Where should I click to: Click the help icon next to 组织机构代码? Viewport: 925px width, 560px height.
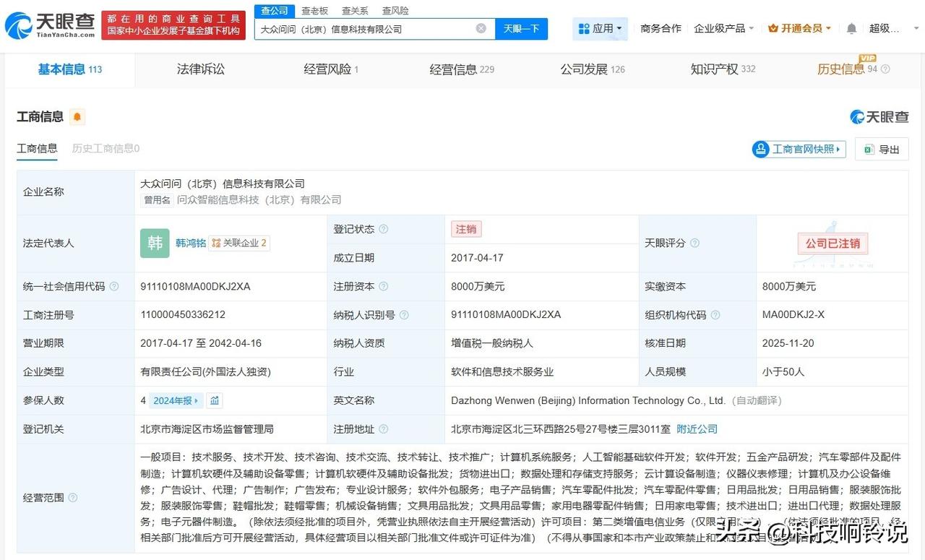[x=715, y=315]
